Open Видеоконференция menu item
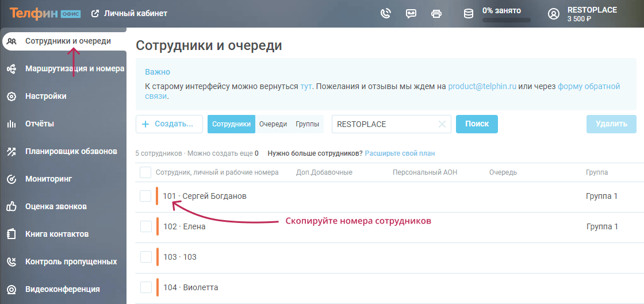The height and width of the screenshot is (304, 644). [x=63, y=289]
